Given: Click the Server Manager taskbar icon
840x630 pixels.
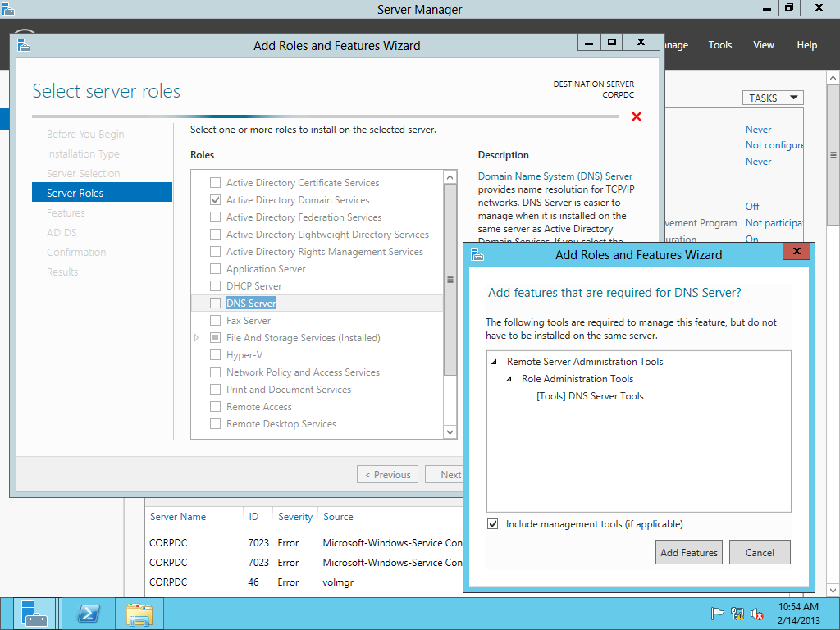Looking at the screenshot, I should click(x=34, y=614).
